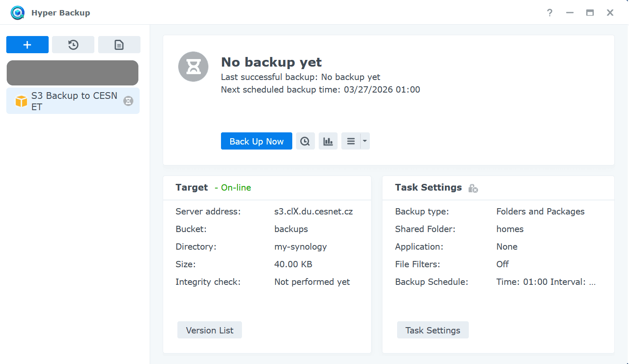Click the gray placeholder panel above the task list
The width and height of the screenshot is (629, 364).
point(72,72)
